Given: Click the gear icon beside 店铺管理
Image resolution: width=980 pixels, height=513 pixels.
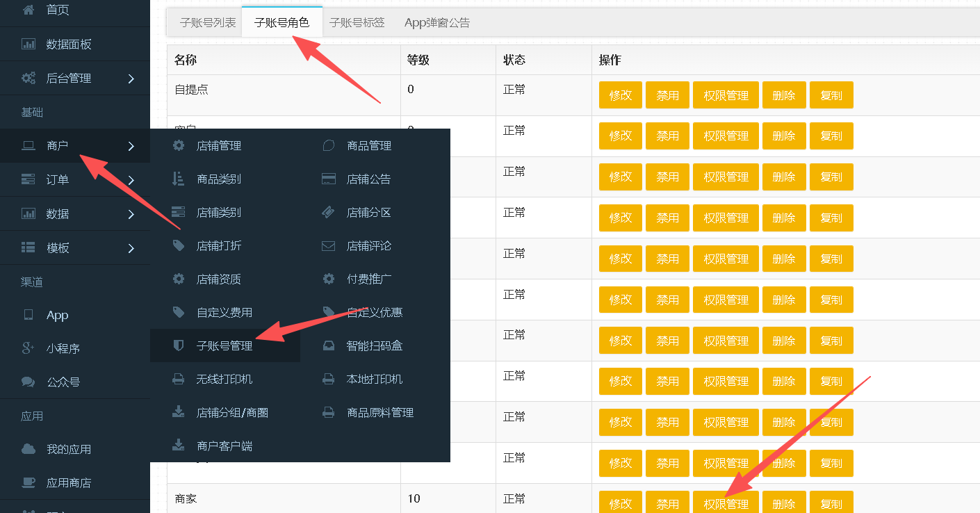Looking at the screenshot, I should (x=179, y=146).
